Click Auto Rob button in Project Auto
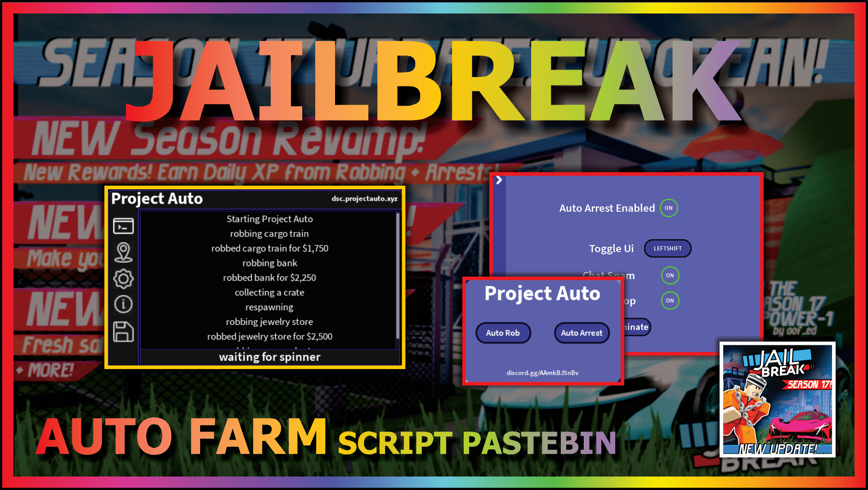This screenshot has height=490, width=868. 504,333
